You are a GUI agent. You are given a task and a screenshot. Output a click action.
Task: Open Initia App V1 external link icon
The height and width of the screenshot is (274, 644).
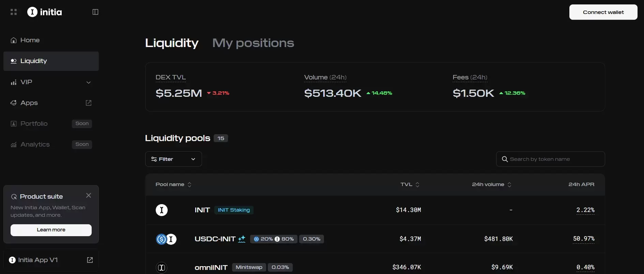(90, 260)
